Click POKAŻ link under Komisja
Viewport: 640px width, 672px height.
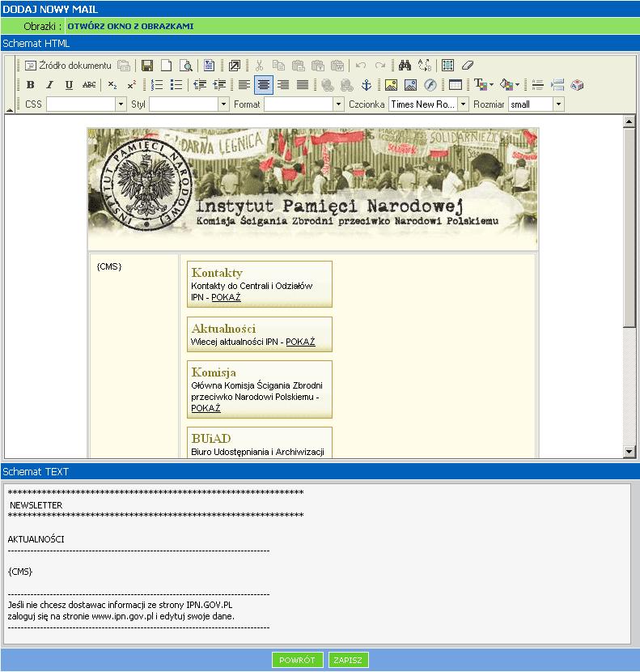click(x=206, y=408)
